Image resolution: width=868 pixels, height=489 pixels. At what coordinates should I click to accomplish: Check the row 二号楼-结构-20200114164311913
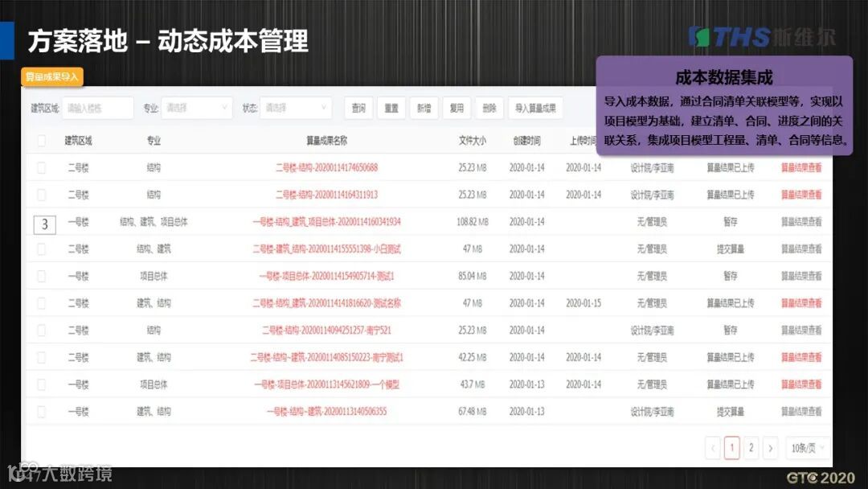42,195
